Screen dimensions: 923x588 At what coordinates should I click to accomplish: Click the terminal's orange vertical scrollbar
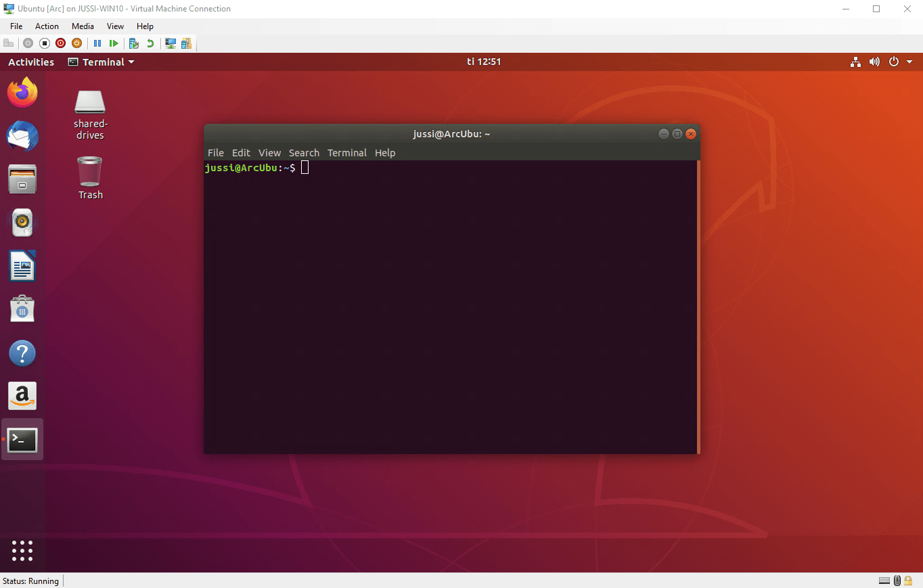[698, 307]
